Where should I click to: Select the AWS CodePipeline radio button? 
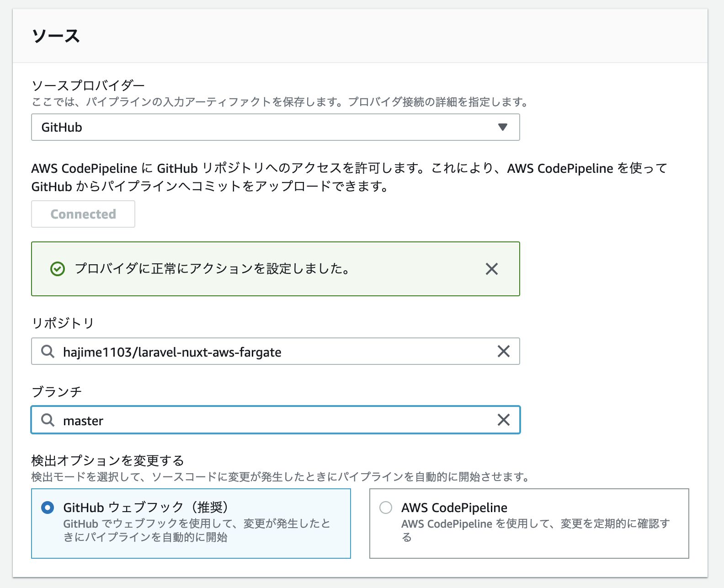click(386, 508)
